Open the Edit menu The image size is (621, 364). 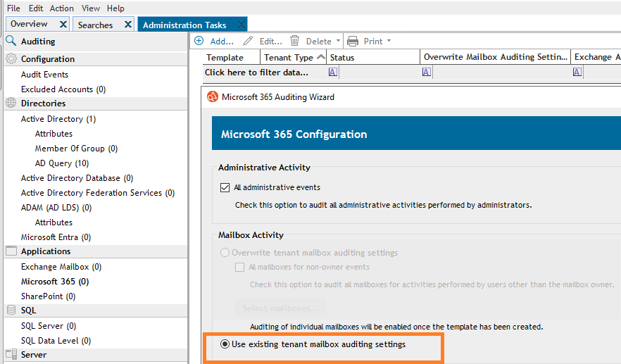[x=36, y=8]
